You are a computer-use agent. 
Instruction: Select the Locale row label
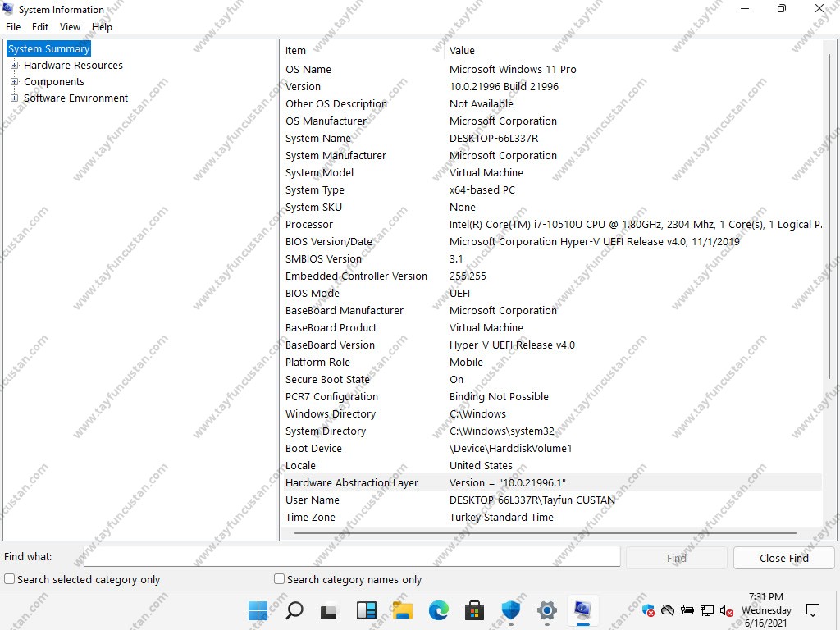300,466
